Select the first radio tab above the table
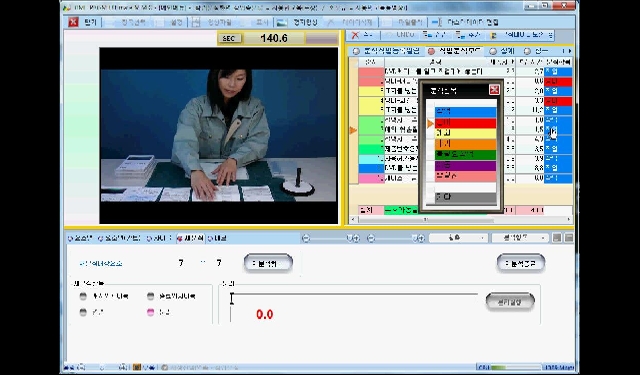Screen dimensions: 640x375 [x=356, y=51]
